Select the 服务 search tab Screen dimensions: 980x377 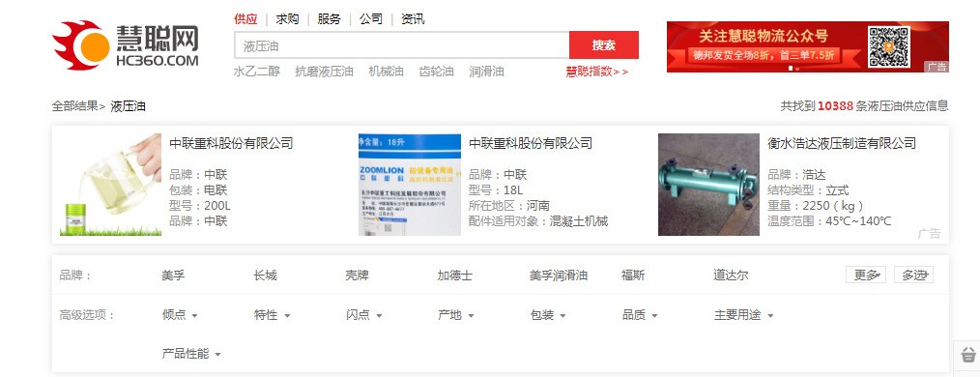pos(329,19)
